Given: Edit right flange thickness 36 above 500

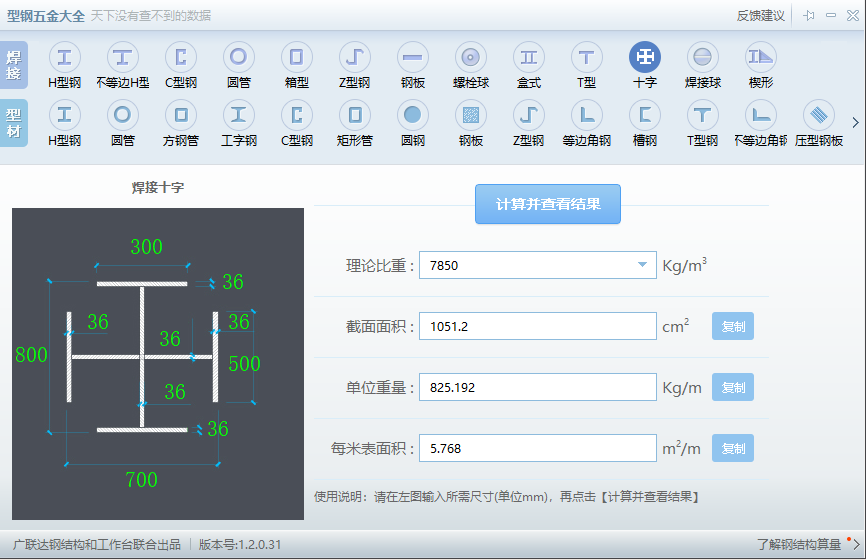Looking at the screenshot, I should click(239, 321).
